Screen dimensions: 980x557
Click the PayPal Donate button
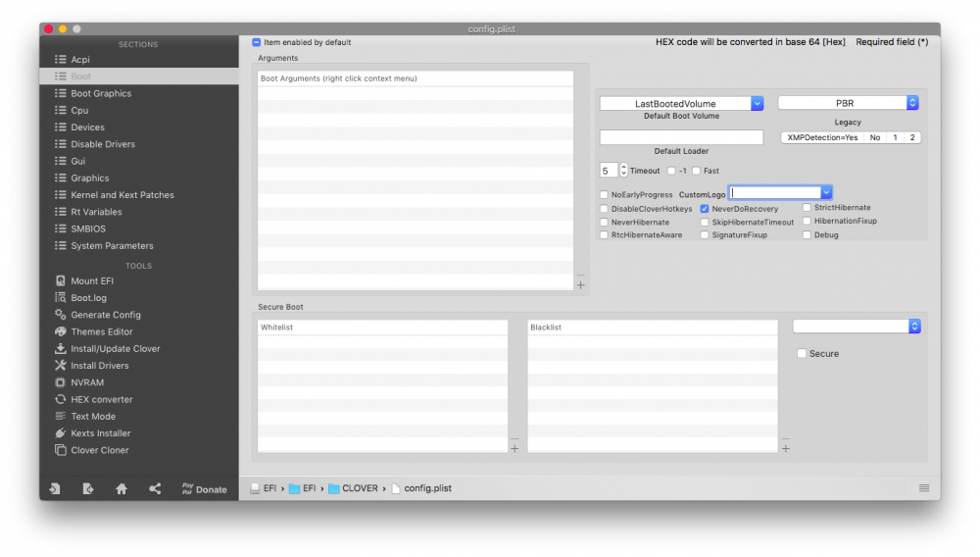click(205, 489)
